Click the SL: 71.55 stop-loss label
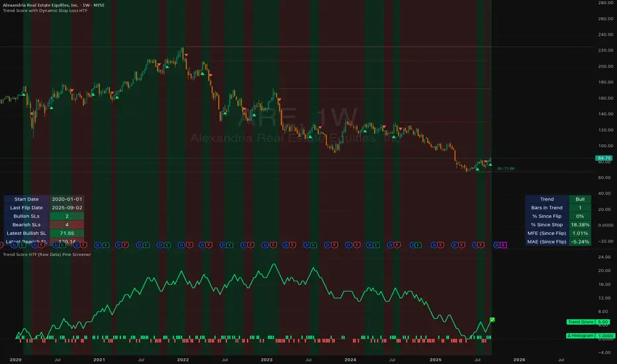The height and width of the screenshot is (364, 617). coord(506,168)
